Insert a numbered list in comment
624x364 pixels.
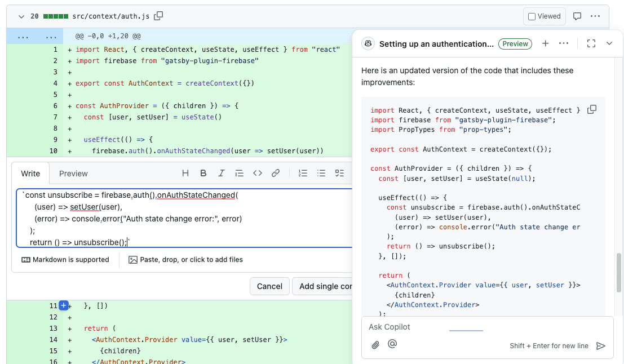coord(303,173)
